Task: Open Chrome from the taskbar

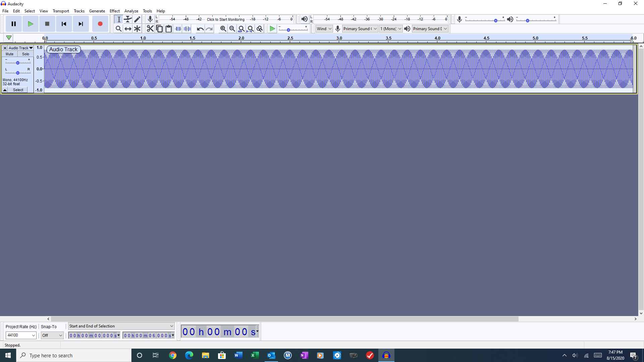Action: point(173,355)
